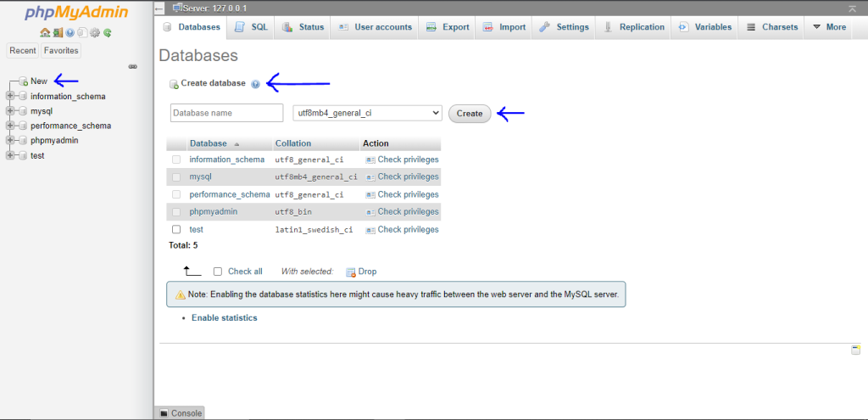Open navigation panel settings gear icon

(95, 33)
